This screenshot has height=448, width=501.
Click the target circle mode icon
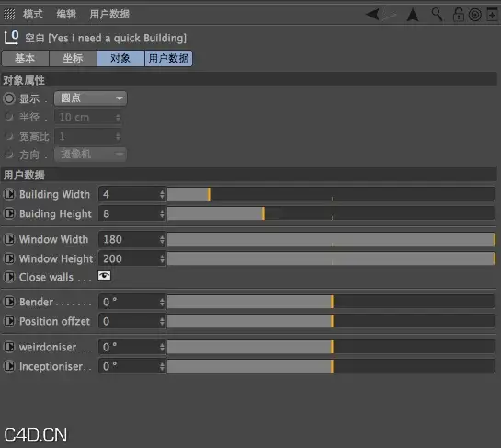coord(475,15)
